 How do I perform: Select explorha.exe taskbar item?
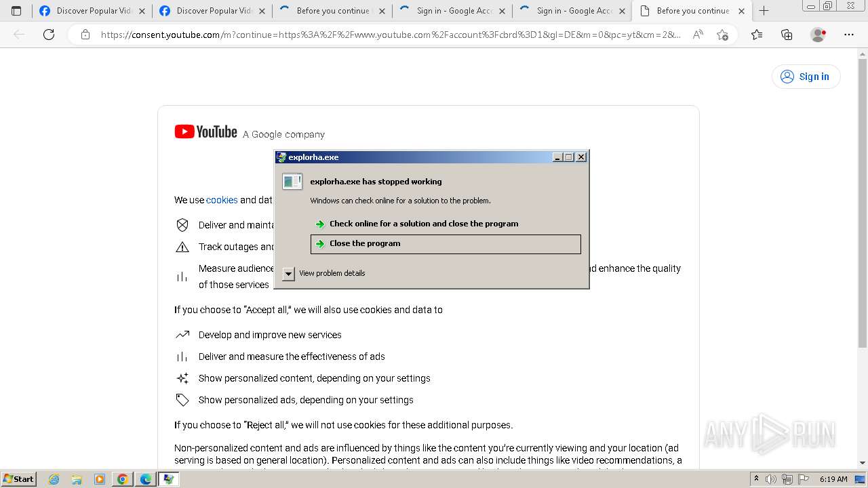tap(168, 479)
